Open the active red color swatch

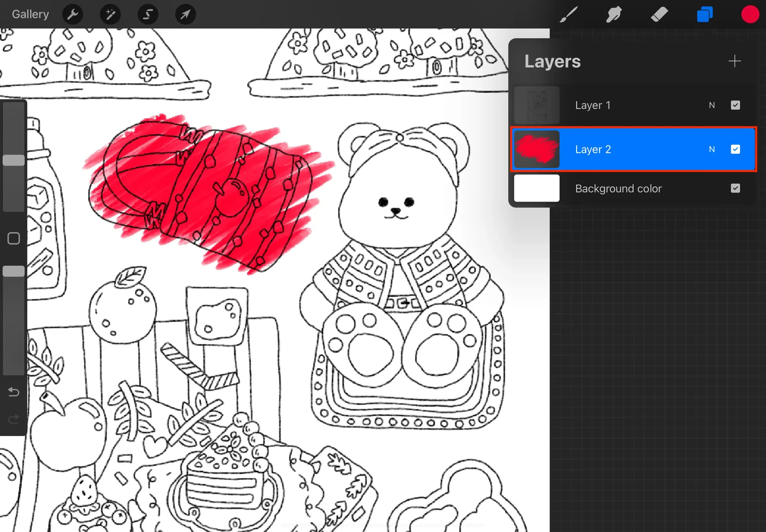tap(750, 15)
